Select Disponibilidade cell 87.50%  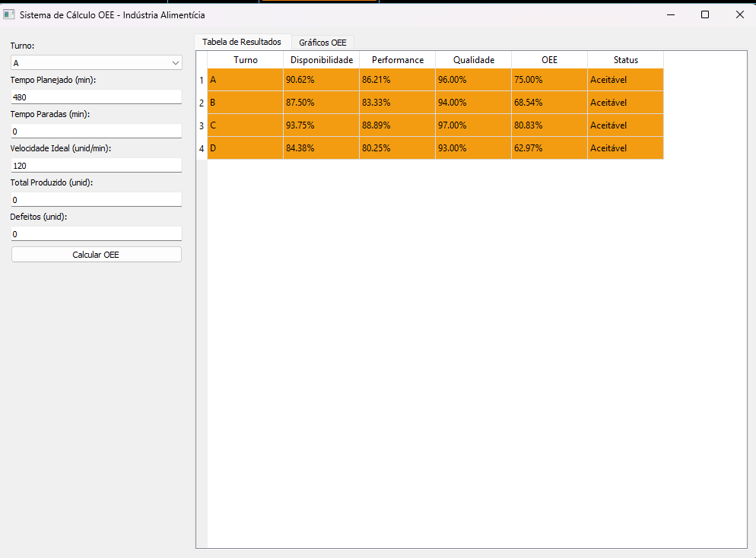pos(322,103)
